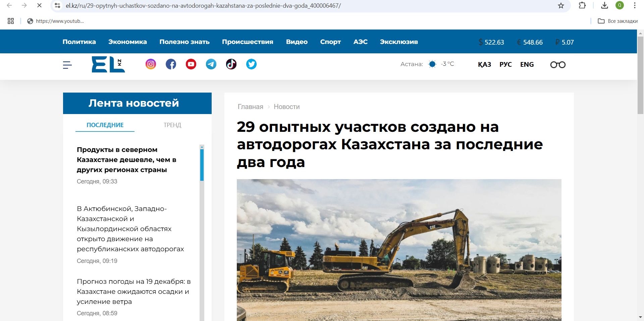This screenshot has width=644, height=321.
Task: Click the EL.kz logo
Action: [x=108, y=64]
